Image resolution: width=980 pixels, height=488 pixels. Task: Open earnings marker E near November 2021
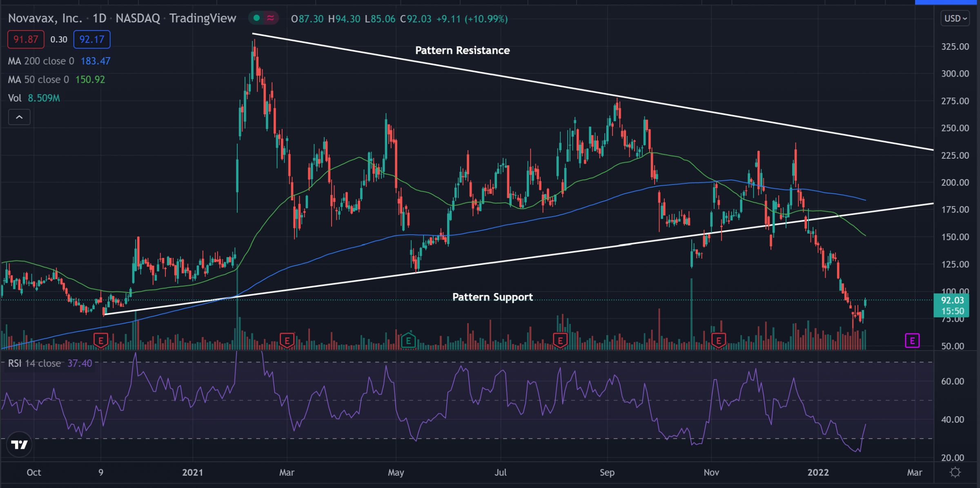tap(719, 340)
